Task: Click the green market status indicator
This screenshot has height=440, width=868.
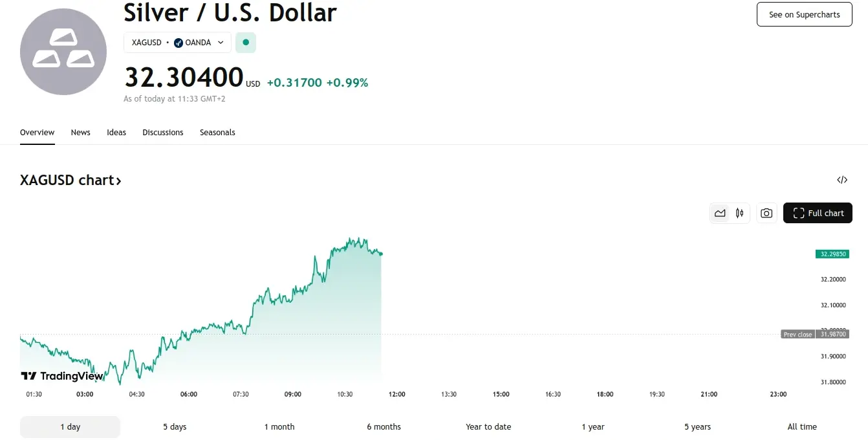Action: click(x=246, y=43)
